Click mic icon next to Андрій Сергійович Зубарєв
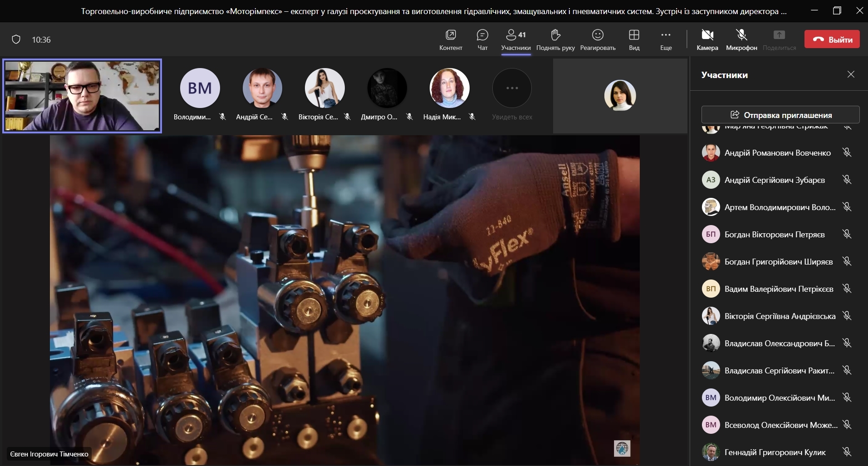This screenshot has width=868, height=466. [847, 180]
